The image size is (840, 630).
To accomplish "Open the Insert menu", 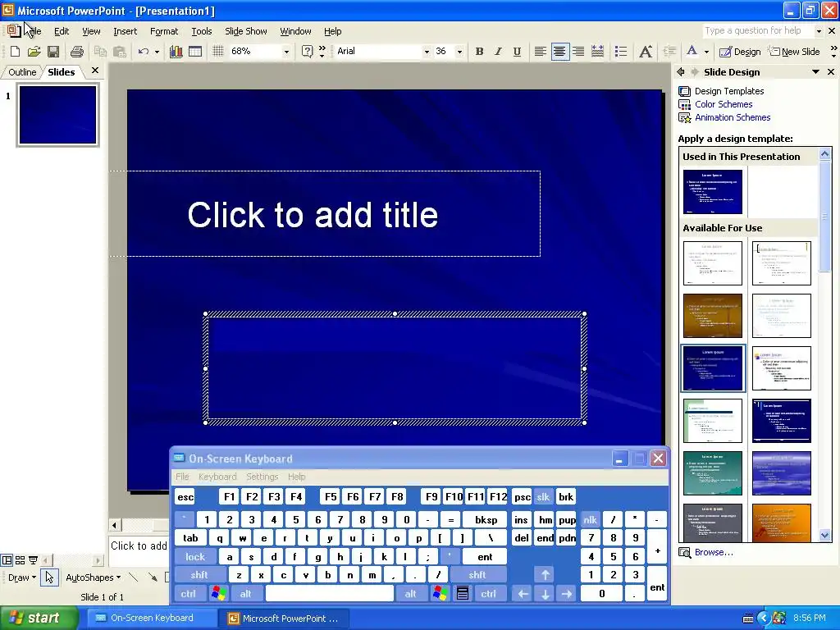I will 125,31.
